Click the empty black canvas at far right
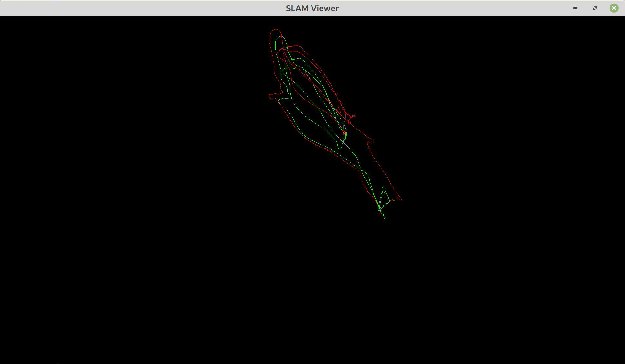Viewport: 625px width, 364px height. [564, 177]
